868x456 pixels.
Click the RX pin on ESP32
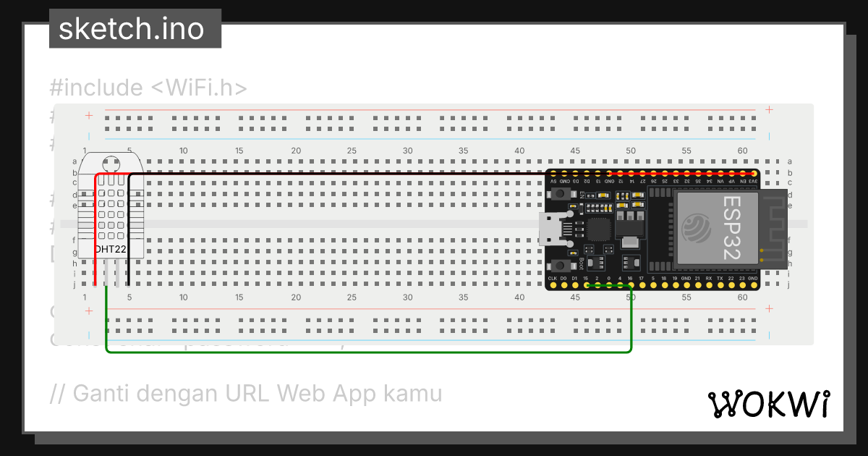(x=709, y=286)
